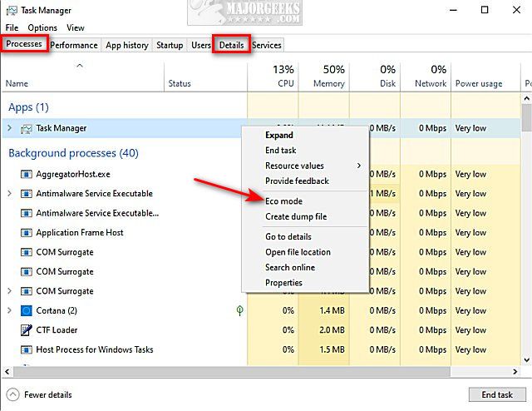Click the AggregatorHost.exe process icon
This screenshot has height=411, width=532.
tap(26, 174)
